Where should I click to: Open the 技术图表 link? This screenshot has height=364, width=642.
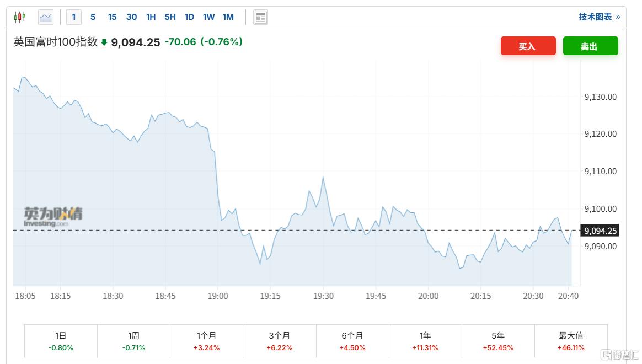click(600, 17)
